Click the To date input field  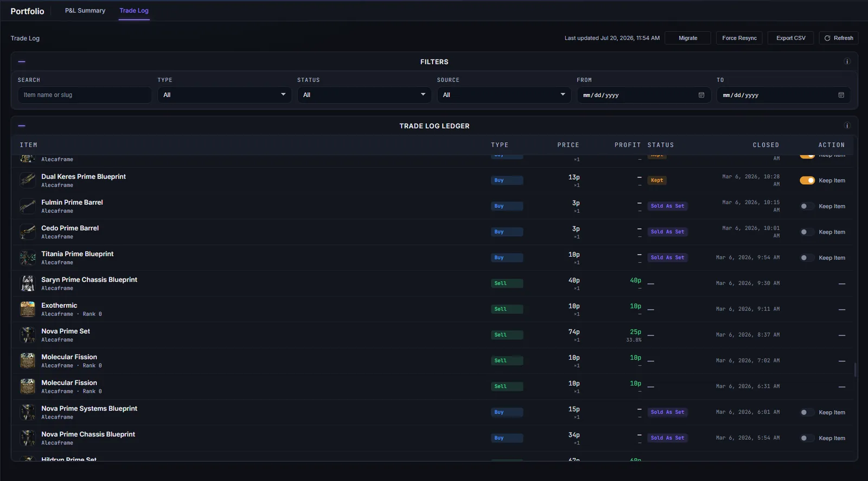coord(783,95)
